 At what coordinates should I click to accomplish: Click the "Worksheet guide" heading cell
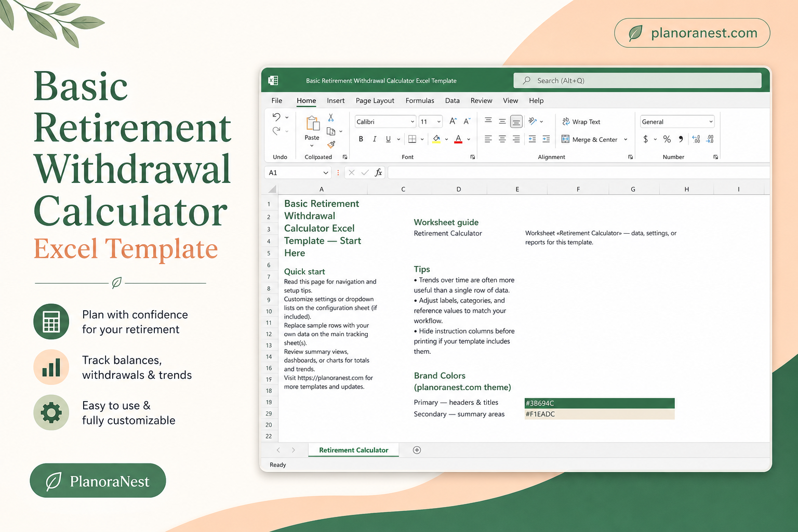click(446, 222)
